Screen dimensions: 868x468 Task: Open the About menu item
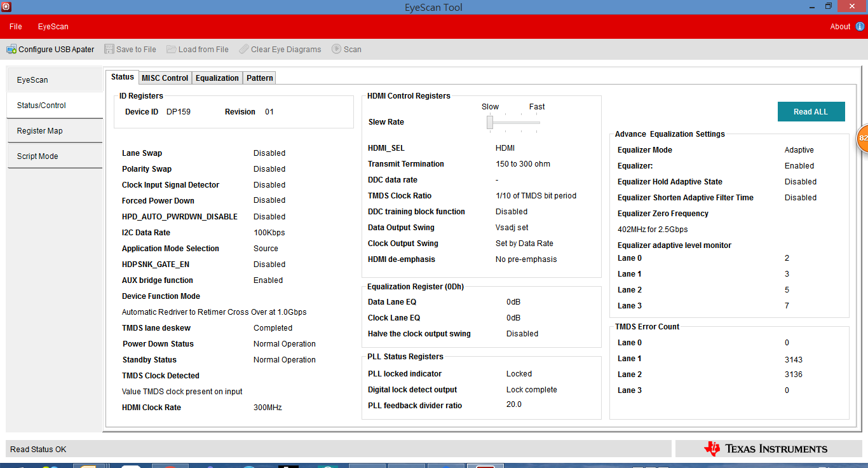pyautogui.click(x=840, y=27)
